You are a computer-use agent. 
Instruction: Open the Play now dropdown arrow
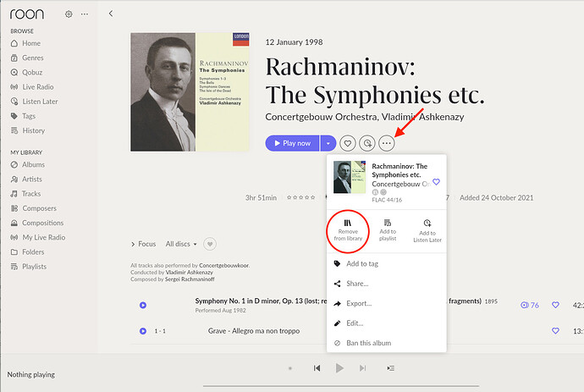[x=328, y=144]
